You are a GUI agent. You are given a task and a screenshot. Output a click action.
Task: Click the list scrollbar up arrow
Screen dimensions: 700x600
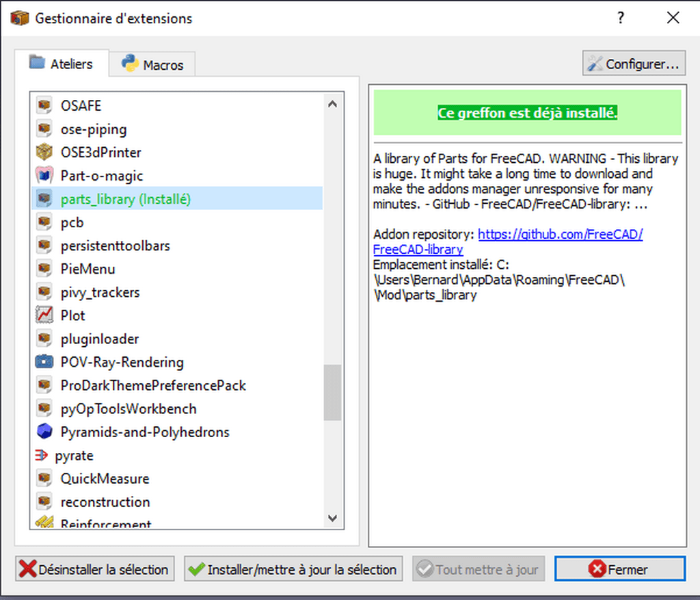tap(332, 104)
